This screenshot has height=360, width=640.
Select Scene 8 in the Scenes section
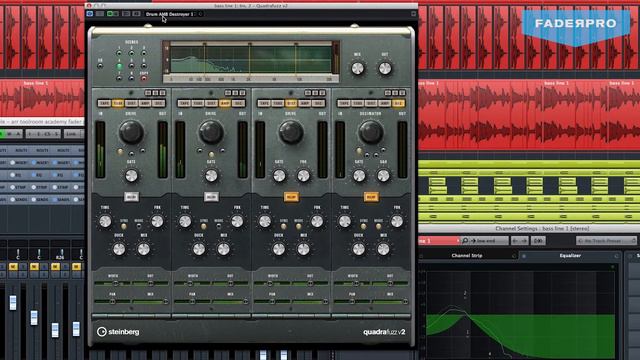pos(131,78)
